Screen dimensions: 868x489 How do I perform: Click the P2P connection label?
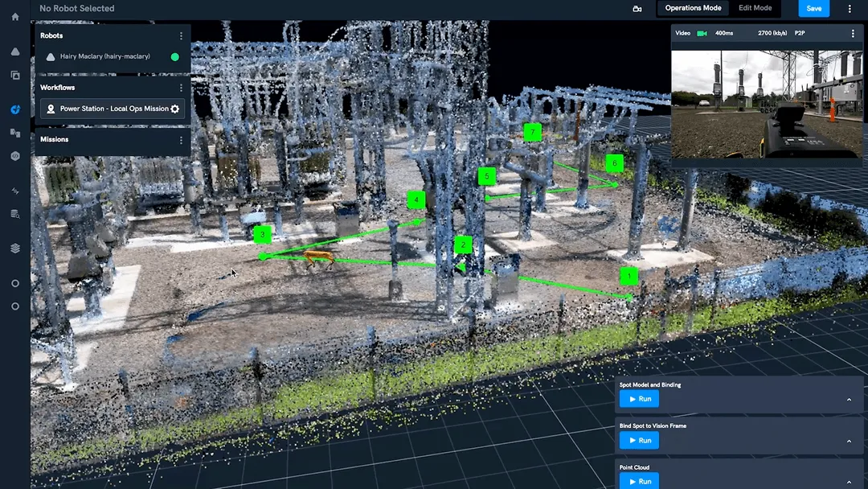click(798, 33)
